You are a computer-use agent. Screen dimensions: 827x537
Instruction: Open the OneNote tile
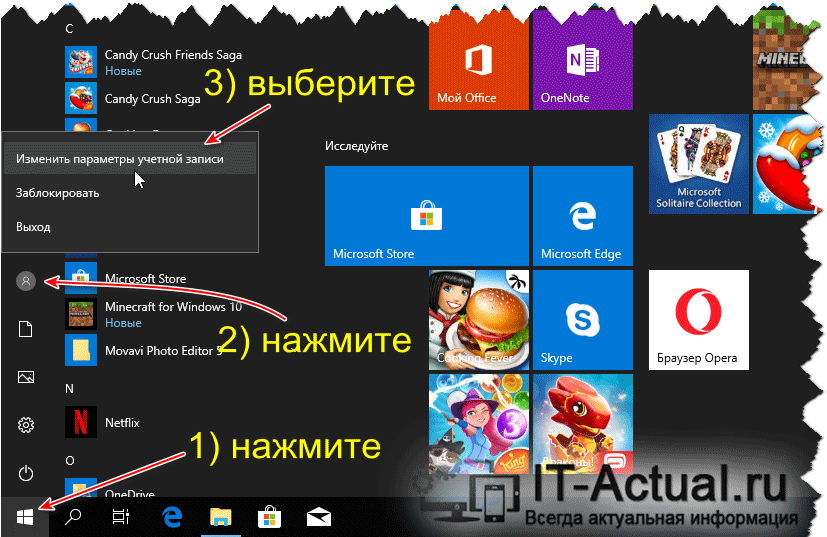pyautogui.click(x=583, y=62)
